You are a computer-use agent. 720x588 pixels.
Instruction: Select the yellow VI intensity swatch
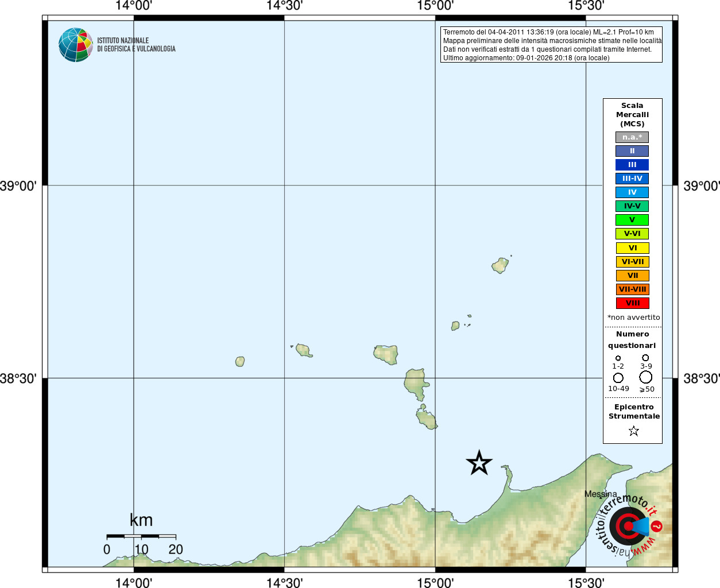[x=632, y=248]
